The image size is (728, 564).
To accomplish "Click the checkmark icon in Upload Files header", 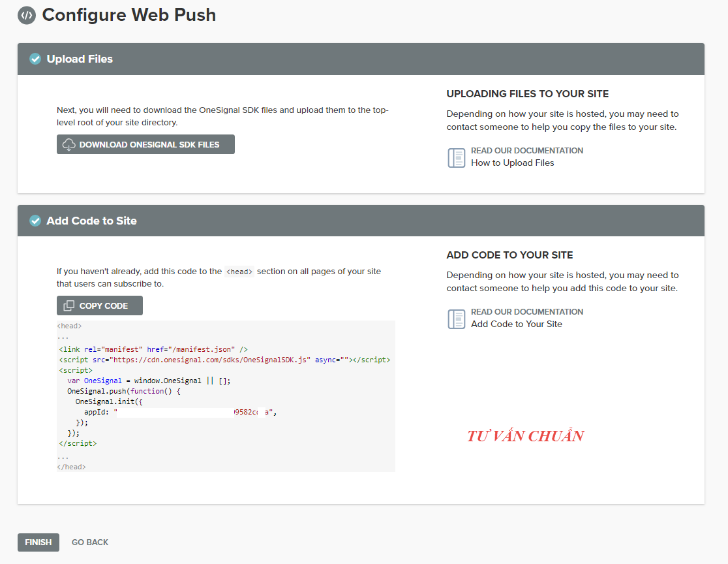I will pyautogui.click(x=35, y=59).
